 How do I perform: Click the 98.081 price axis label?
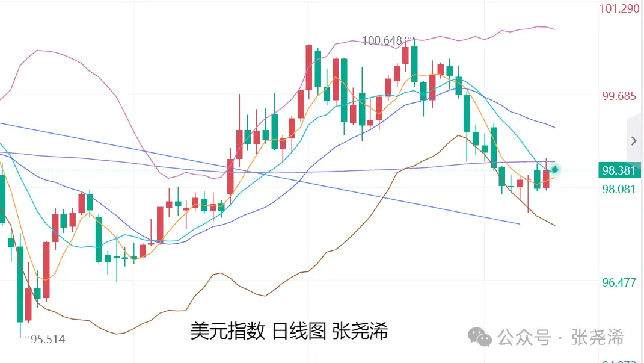pos(619,189)
